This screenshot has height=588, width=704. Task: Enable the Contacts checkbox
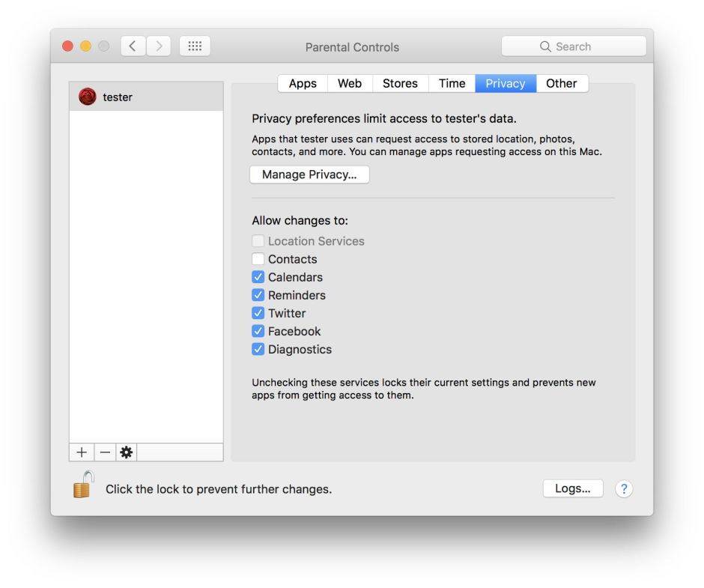(x=258, y=259)
